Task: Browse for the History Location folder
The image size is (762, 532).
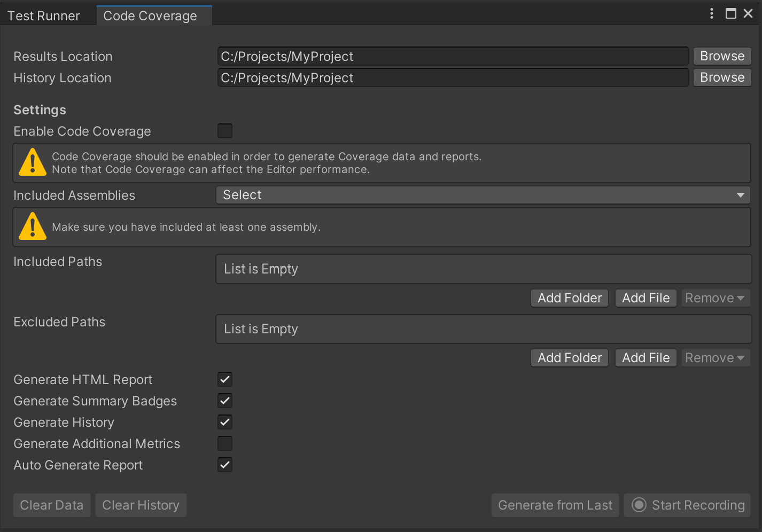Action: pyautogui.click(x=722, y=77)
